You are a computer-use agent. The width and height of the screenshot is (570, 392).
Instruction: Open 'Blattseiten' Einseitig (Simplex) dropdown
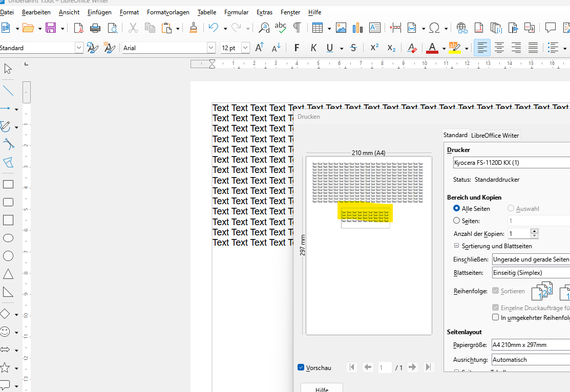[x=531, y=273]
